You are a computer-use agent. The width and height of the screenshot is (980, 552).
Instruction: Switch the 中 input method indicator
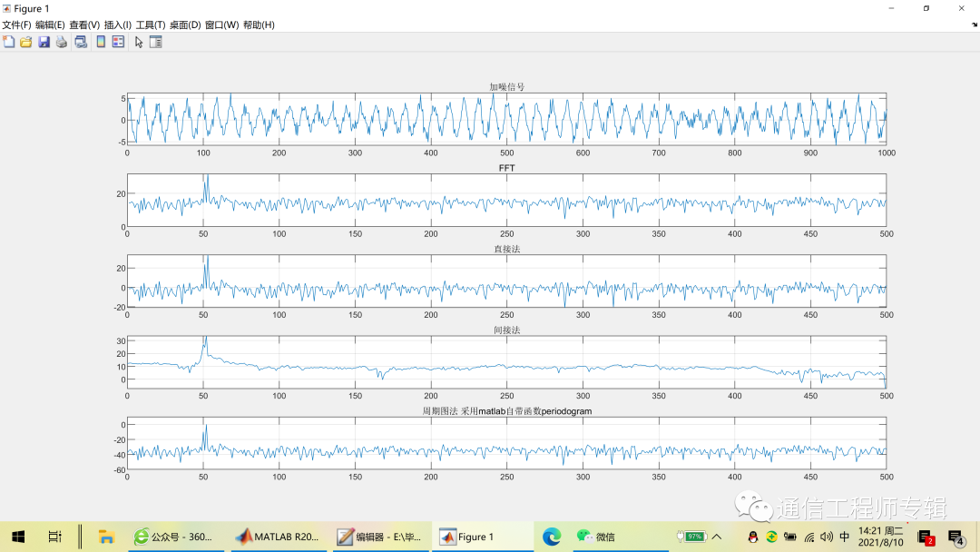845,537
